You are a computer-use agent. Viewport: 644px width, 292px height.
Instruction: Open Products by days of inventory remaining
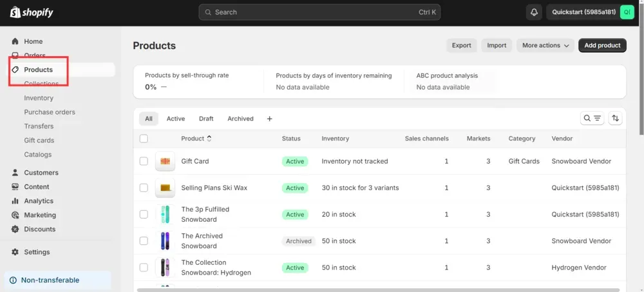[334, 81]
